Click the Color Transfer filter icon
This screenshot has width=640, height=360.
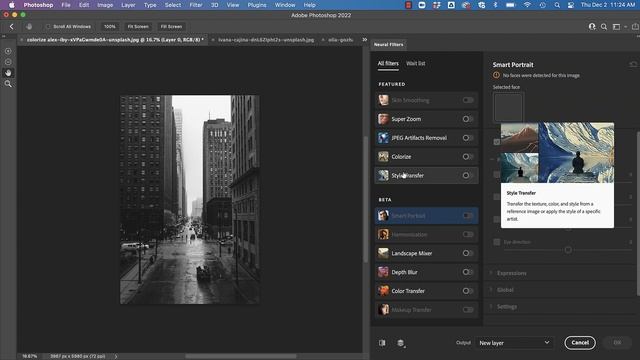click(x=383, y=291)
